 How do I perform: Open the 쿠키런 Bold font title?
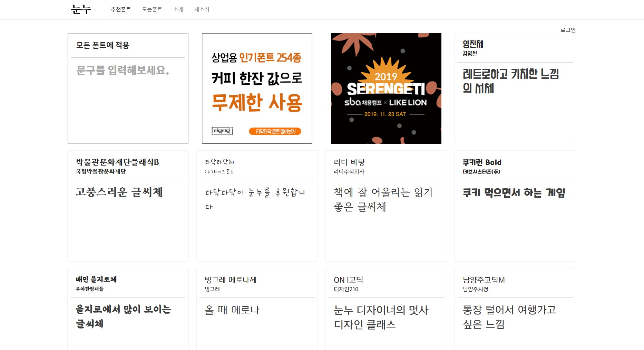pos(482,162)
